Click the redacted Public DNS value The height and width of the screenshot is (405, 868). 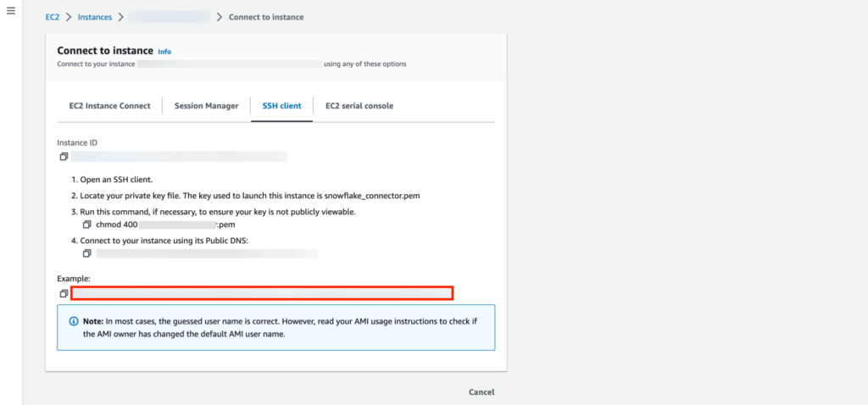[x=206, y=253]
